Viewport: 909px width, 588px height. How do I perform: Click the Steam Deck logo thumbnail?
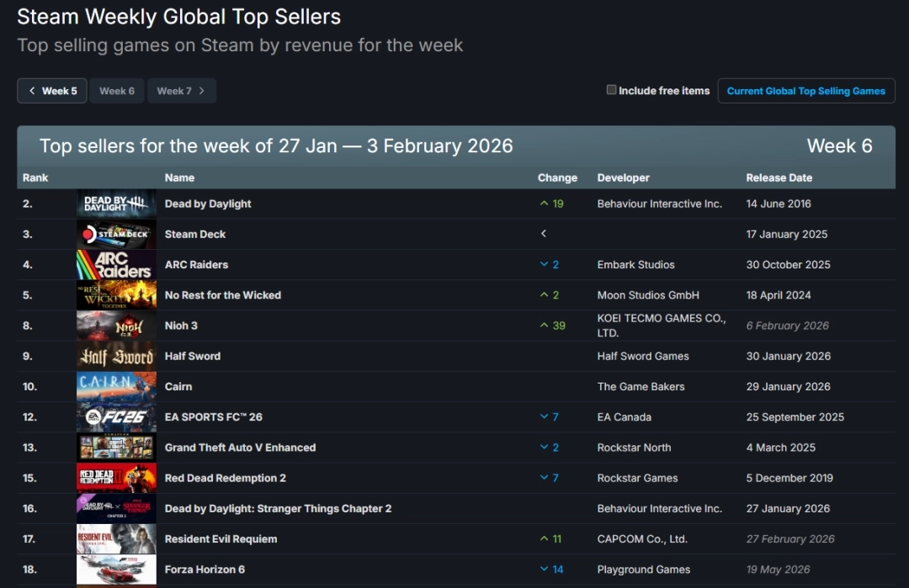(116, 234)
